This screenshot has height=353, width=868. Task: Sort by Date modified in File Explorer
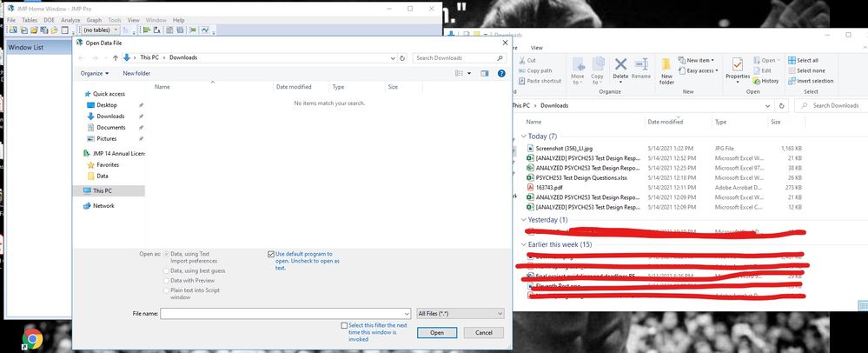pos(665,122)
